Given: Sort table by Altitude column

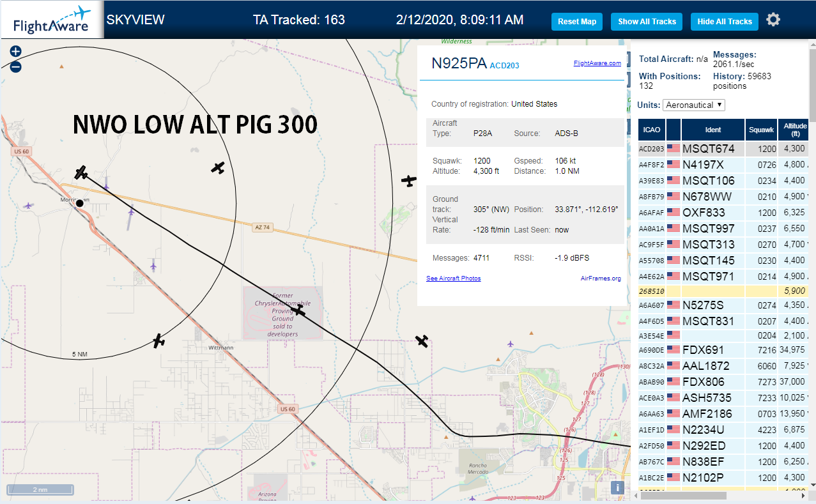Looking at the screenshot, I should pyautogui.click(x=794, y=130).
